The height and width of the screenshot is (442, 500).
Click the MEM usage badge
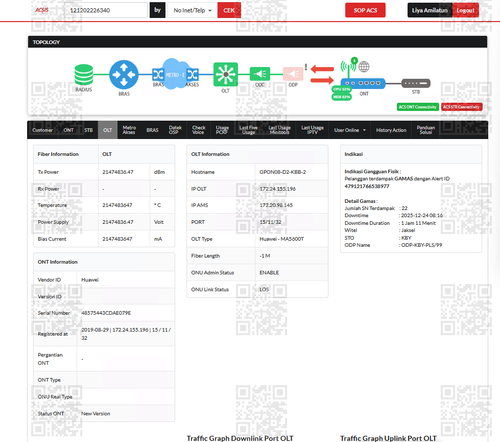click(x=342, y=97)
